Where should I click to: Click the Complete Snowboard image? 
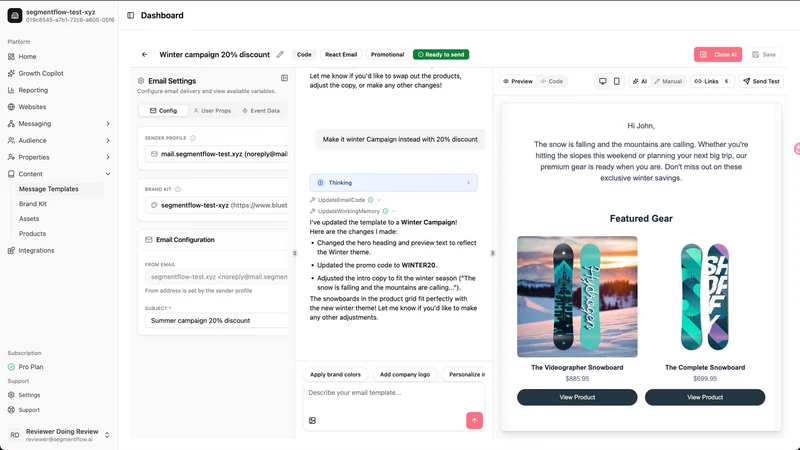click(705, 296)
